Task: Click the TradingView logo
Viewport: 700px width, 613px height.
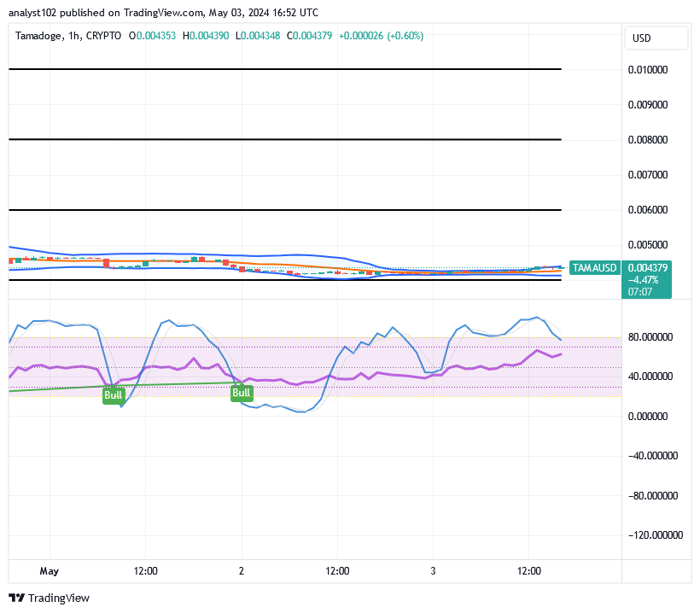Action: point(50,598)
